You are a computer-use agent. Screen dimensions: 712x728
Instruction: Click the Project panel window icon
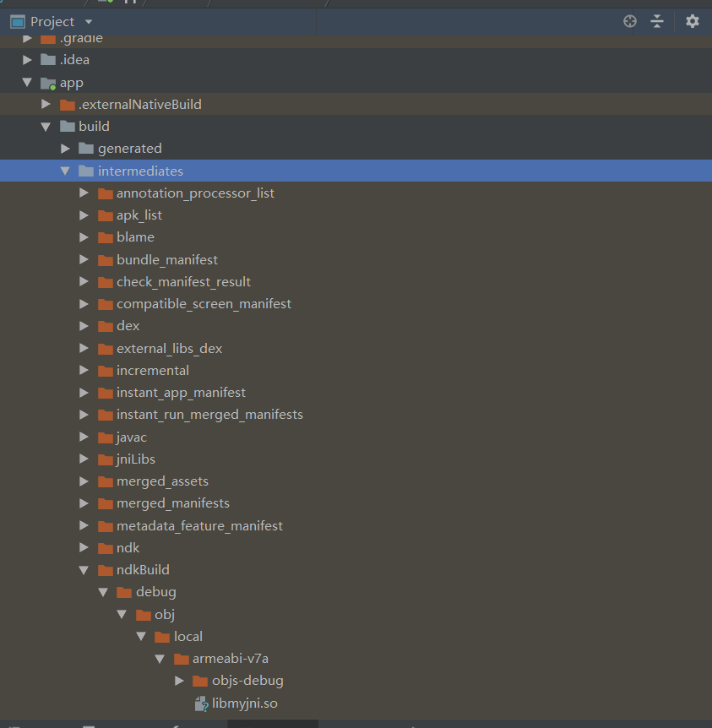tap(18, 22)
